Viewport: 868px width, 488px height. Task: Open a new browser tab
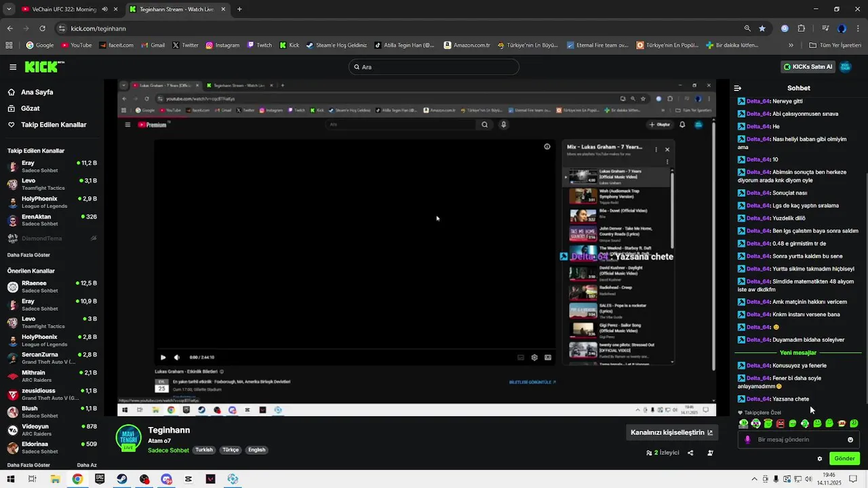click(x=239, y=9)
